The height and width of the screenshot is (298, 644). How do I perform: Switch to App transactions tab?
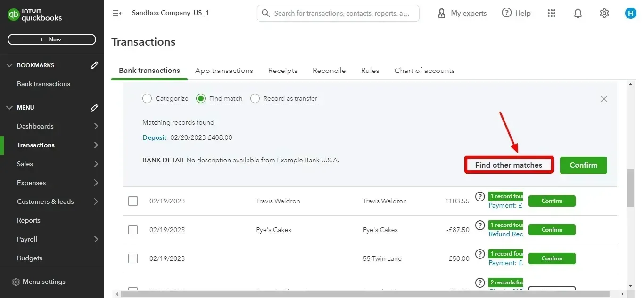224,71
